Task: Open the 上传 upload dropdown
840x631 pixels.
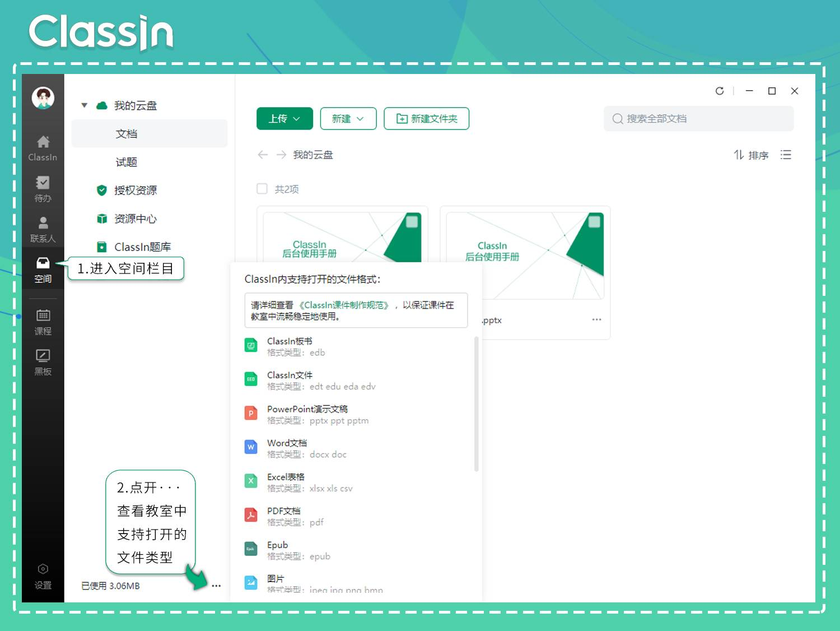Action: 284,119
